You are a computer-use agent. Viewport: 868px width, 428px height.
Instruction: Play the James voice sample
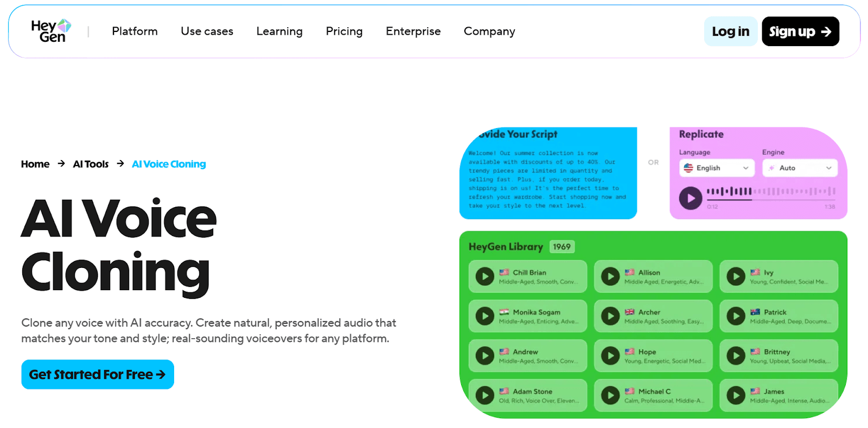(x=736, y=395)
